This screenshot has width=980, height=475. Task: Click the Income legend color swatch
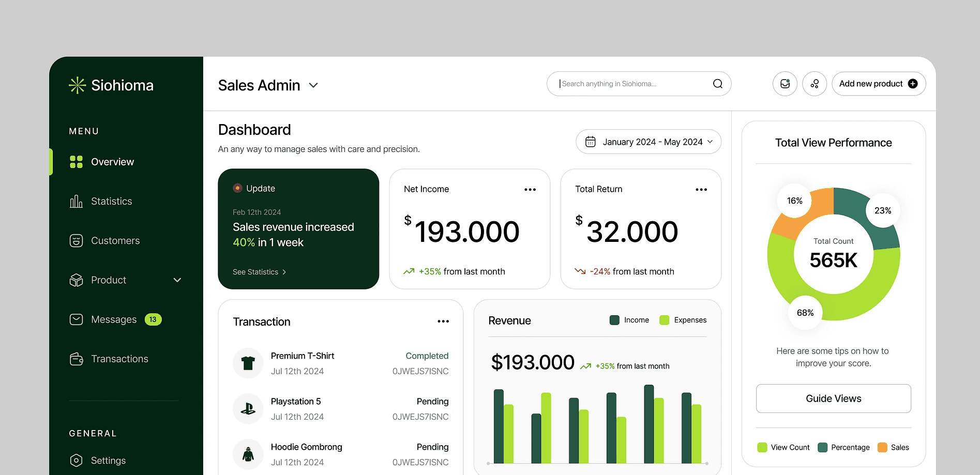click(614, 320)
